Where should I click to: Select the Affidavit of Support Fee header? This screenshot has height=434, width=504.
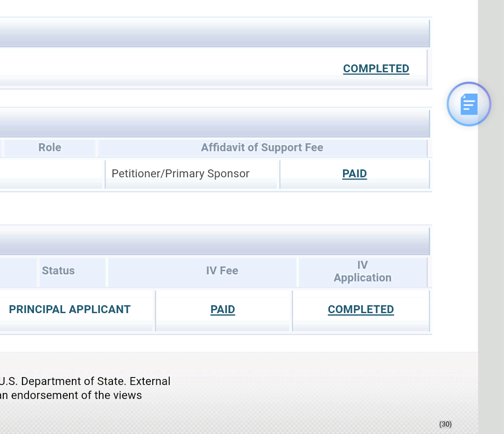click(x=262, y=147)
